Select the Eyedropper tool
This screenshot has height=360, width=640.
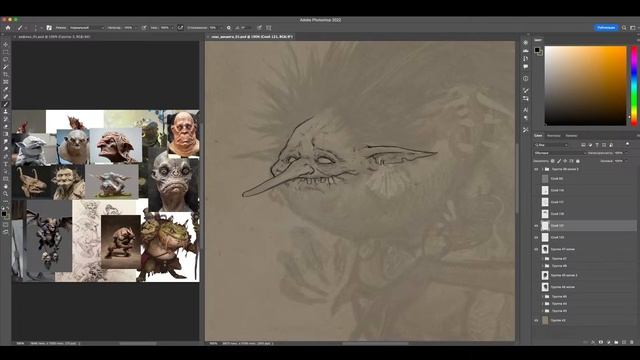tap(6, 89)
